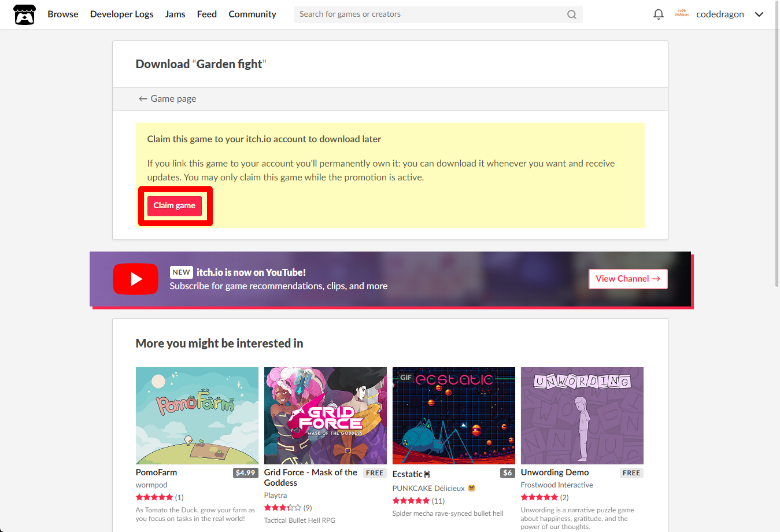780x532 pixels.
Task: Open Grid Force - Mask of the Goddess link
Action: [x=311, y=478]
